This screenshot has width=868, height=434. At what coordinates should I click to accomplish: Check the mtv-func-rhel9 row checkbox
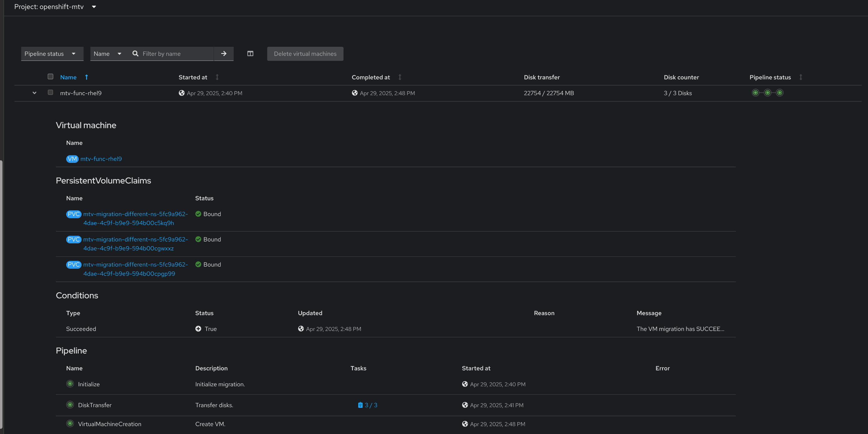[51, 92]
